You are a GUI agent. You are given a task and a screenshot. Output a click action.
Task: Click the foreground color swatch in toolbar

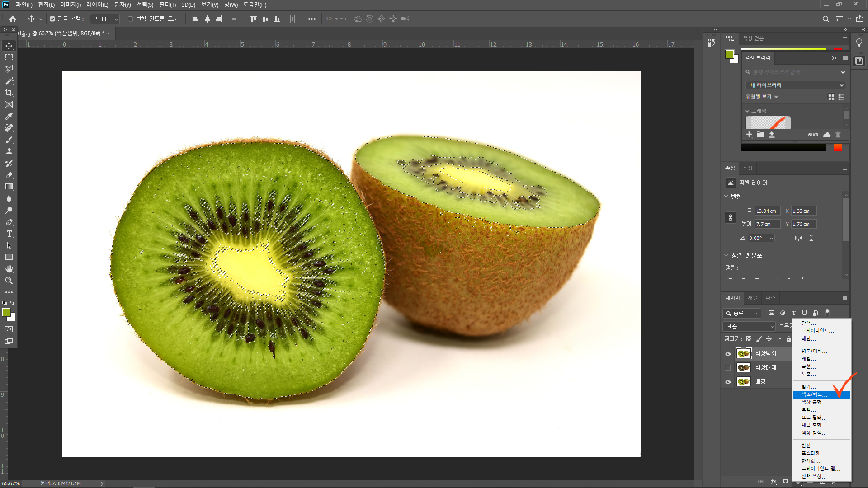[x=6, y=312]
